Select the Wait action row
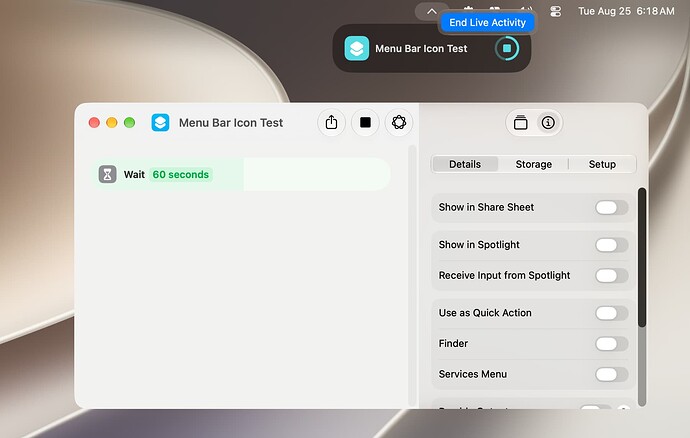 pos(241,174)
